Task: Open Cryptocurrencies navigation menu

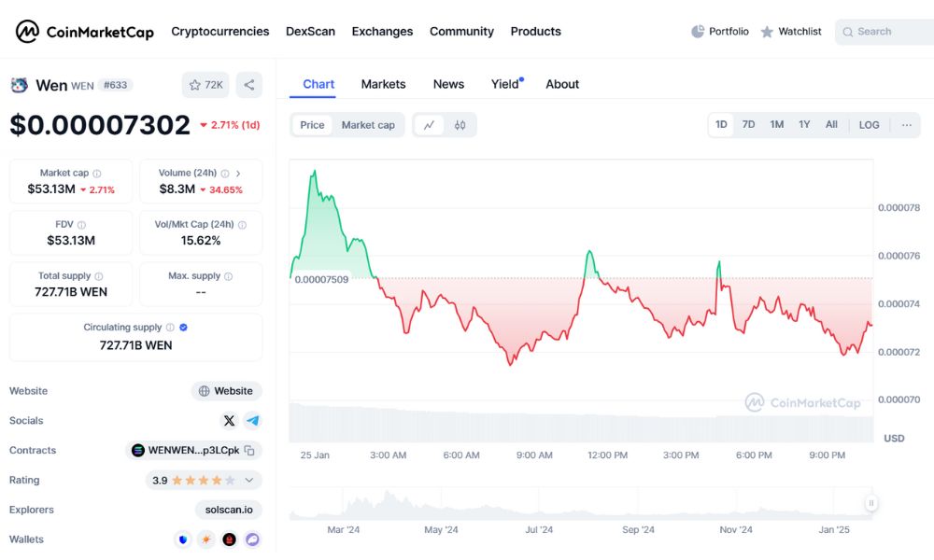Action: pos(220,32)
